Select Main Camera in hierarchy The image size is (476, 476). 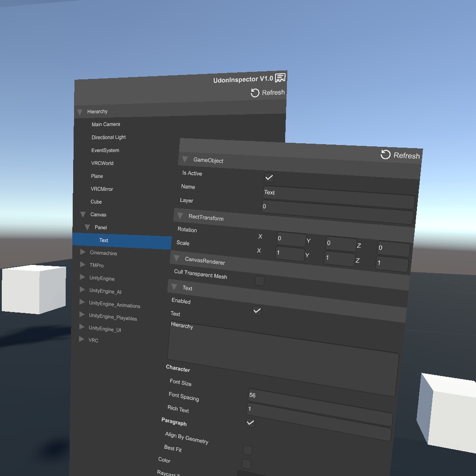tap(106, 124)
